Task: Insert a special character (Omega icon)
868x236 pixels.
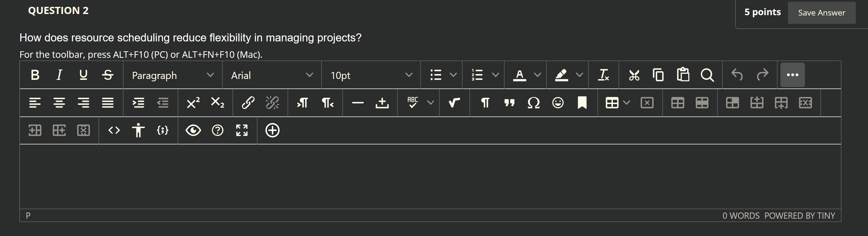Action: click(533, 103)
